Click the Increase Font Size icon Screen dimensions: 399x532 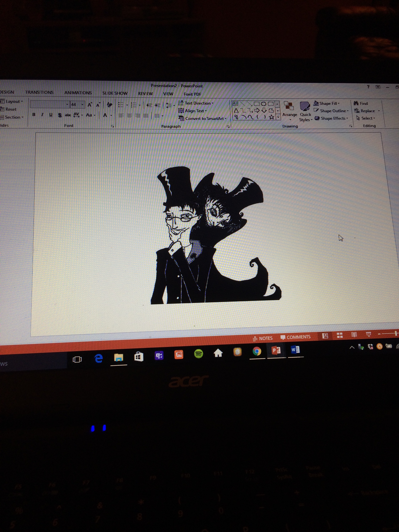pos(90,105)
